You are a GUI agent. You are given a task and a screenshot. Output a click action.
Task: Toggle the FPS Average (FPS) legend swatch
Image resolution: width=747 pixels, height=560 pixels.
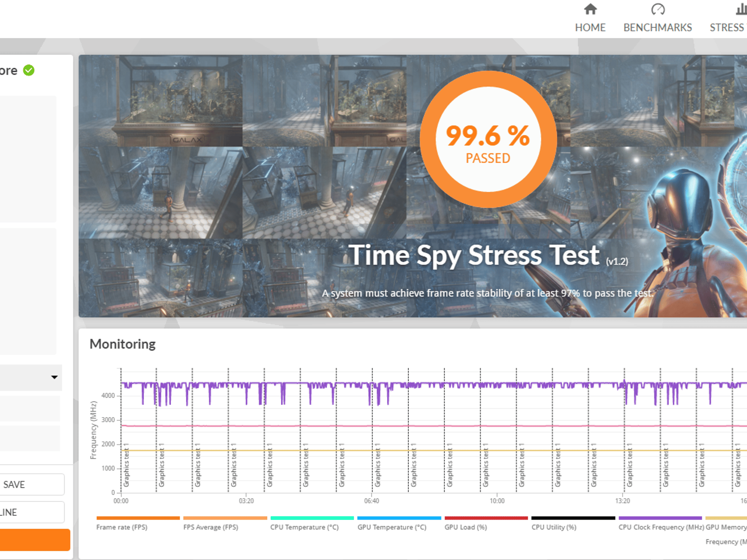(225, 518)
